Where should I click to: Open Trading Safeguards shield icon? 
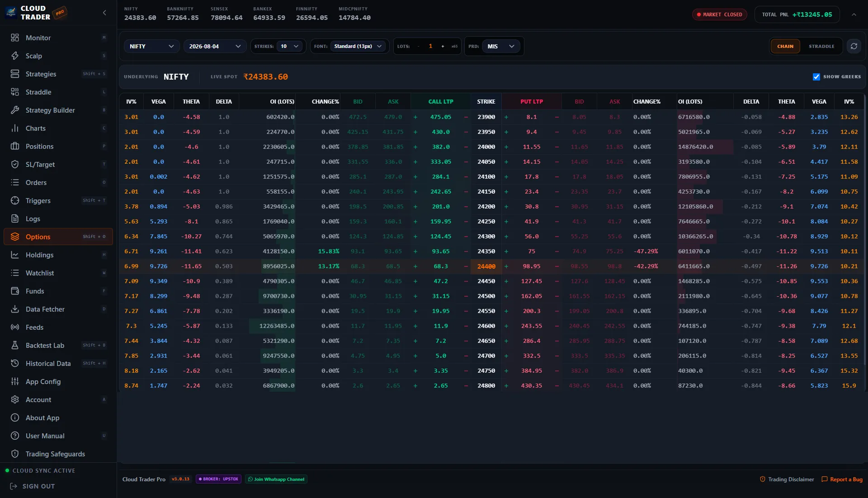point(15,454)
